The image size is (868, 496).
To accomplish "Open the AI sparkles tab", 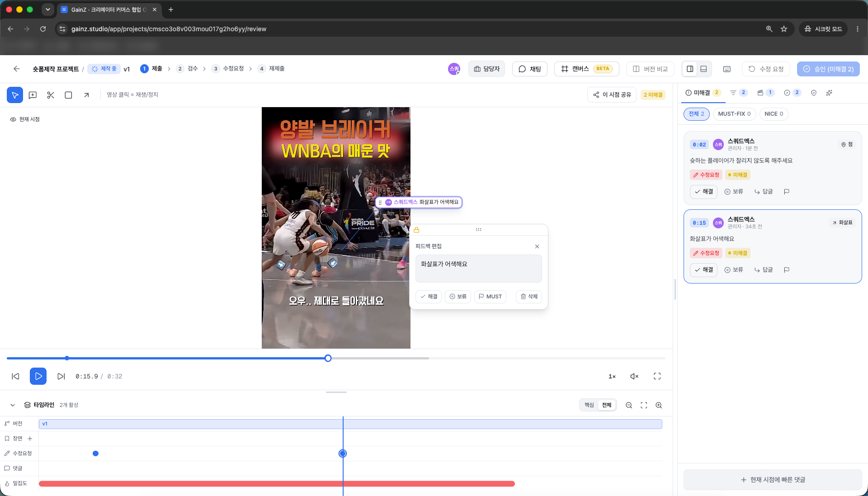I will click(829, 93).
